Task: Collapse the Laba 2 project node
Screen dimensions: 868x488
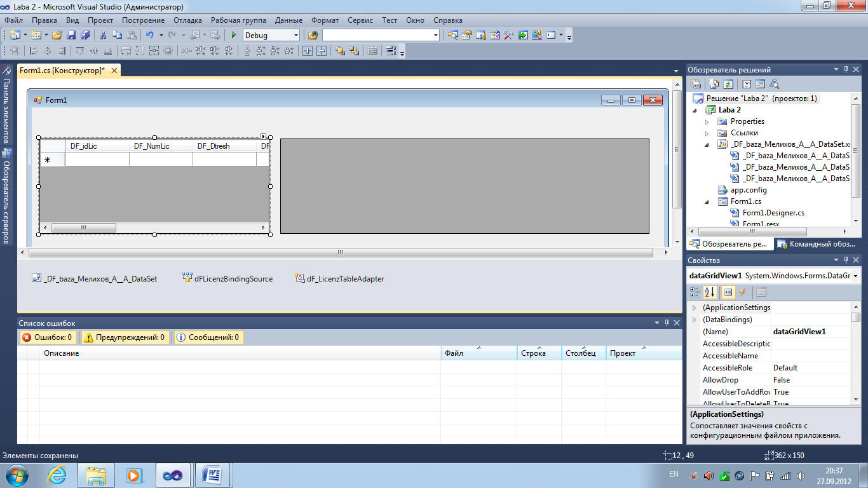Action: click(695, 110)
